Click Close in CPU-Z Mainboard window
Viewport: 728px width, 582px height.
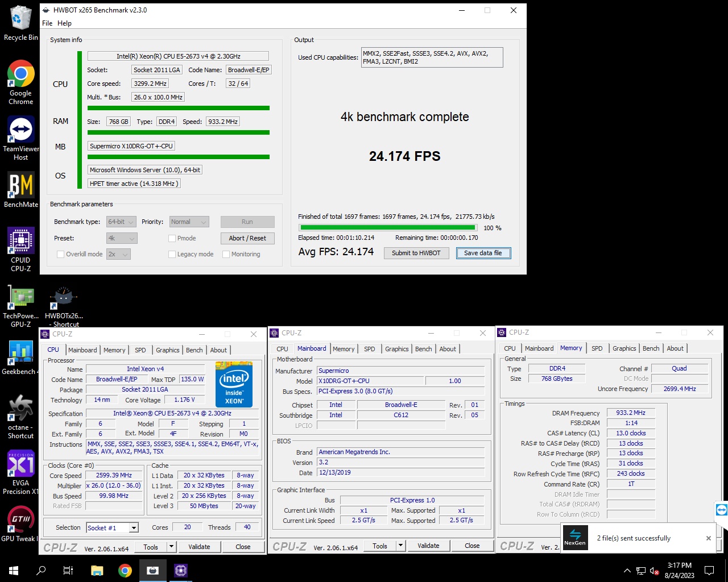coord(472,546)
